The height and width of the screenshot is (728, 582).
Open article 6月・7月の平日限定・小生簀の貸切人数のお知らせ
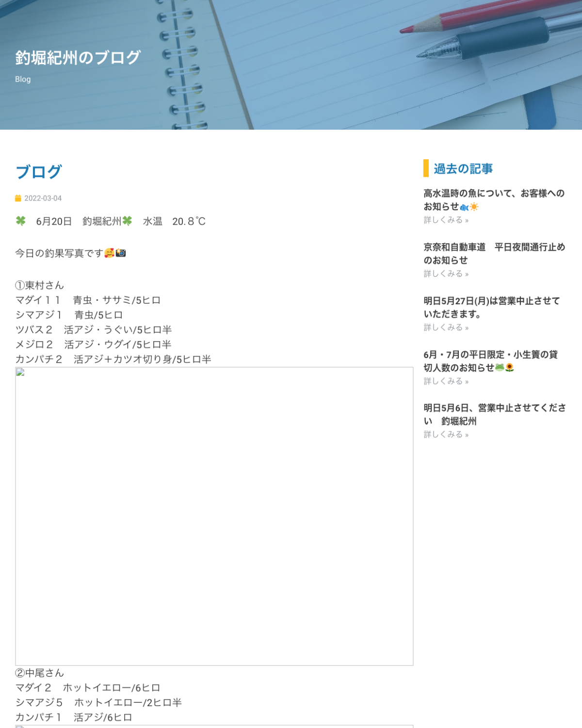(x=491, y=361)
